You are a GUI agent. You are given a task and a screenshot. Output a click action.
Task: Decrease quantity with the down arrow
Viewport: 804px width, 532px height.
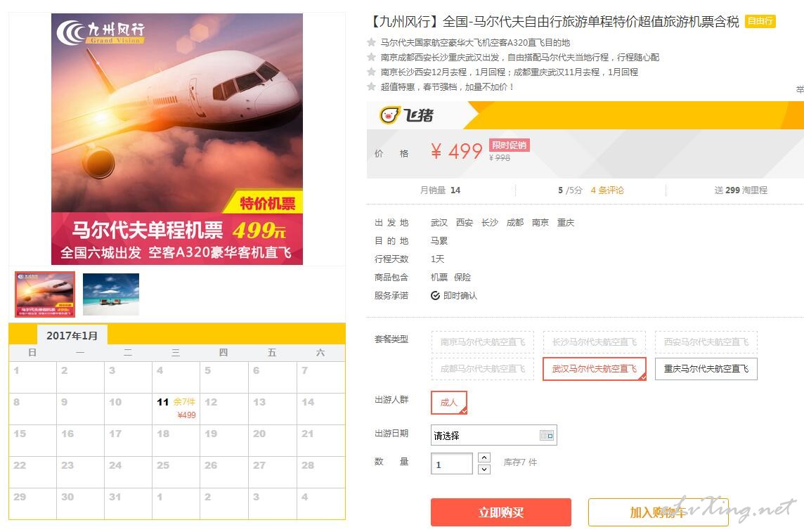click(x=484, y=469)
